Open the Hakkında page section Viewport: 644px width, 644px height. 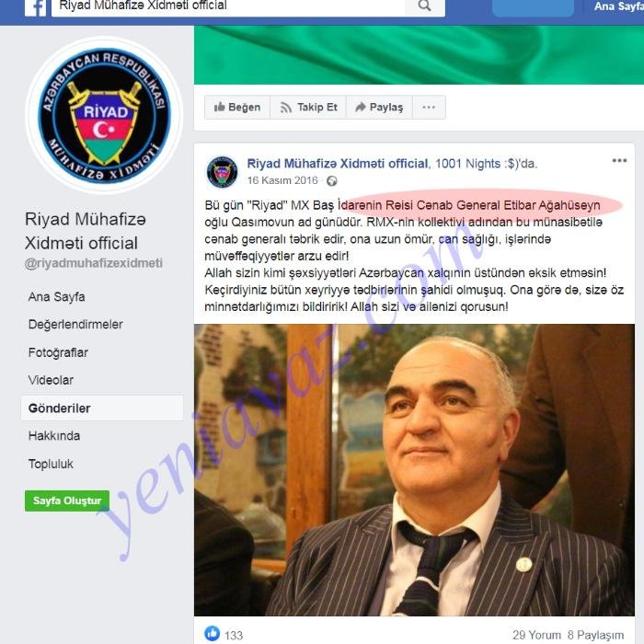coord(54,436)
